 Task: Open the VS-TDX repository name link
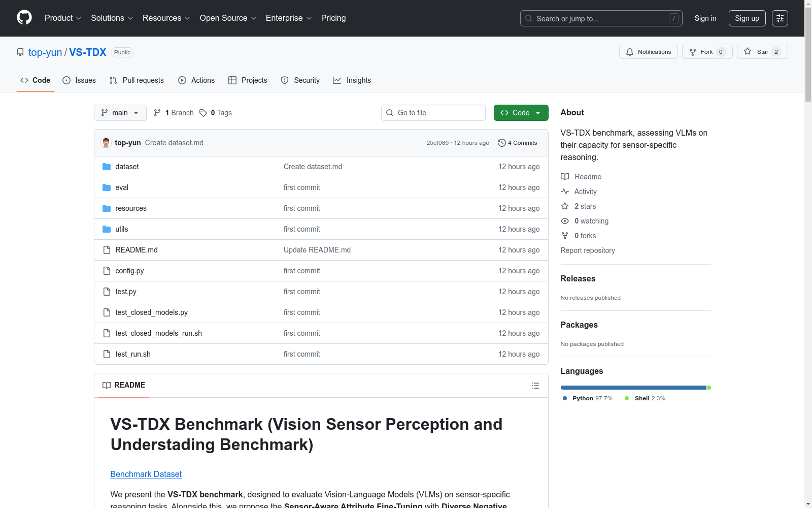pos(88,52)
